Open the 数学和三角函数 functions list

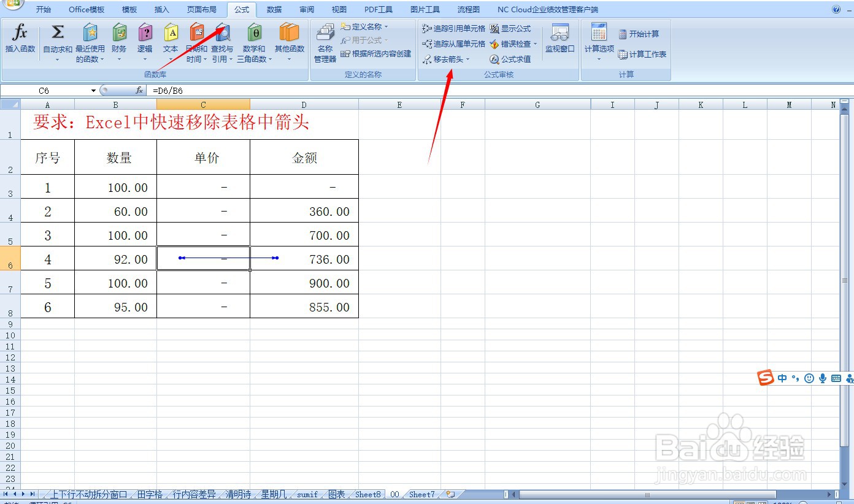254,43
